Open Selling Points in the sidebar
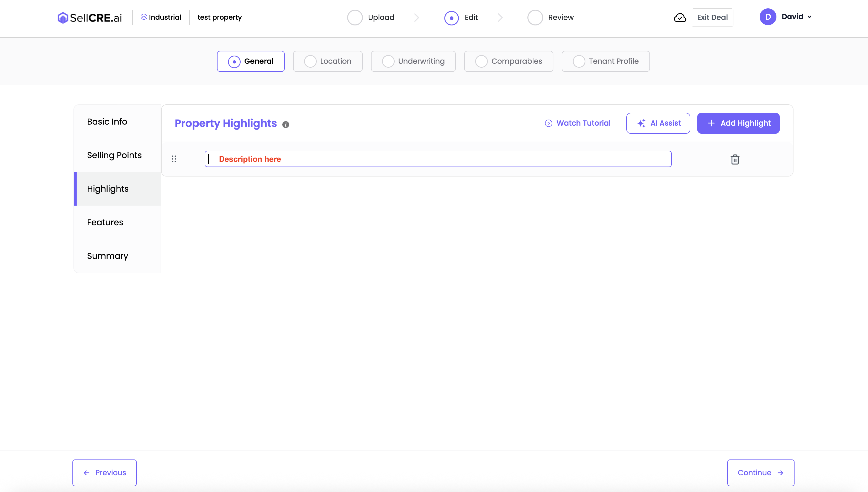The height and width of the screenshot is (492, 868). coord(114,155)
